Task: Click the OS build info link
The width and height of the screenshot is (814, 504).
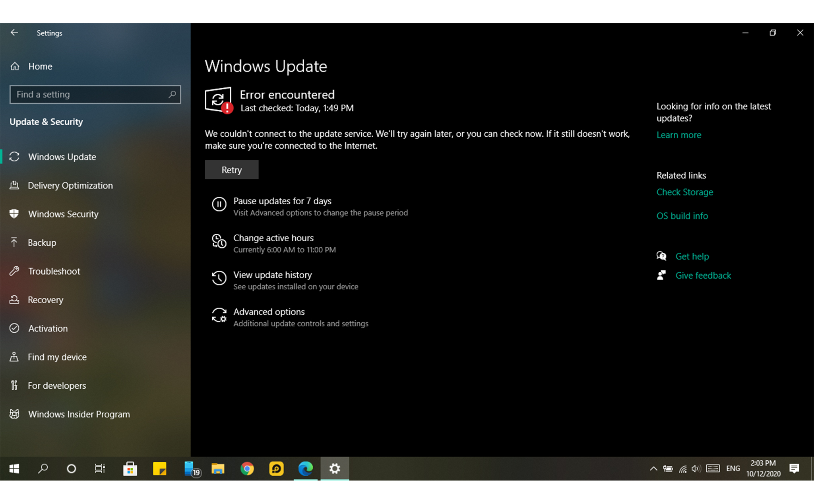Action: click(682, 216)
